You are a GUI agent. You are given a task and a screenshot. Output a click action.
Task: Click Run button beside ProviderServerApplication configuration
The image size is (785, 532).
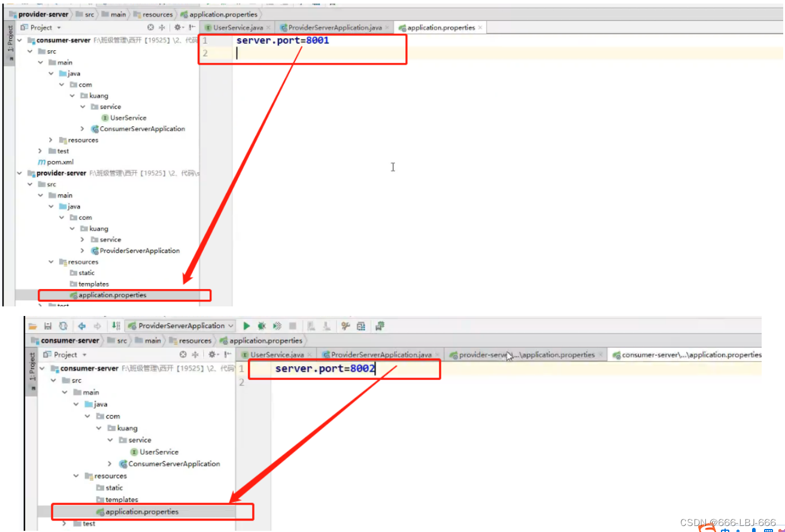(x=246, y=326)
